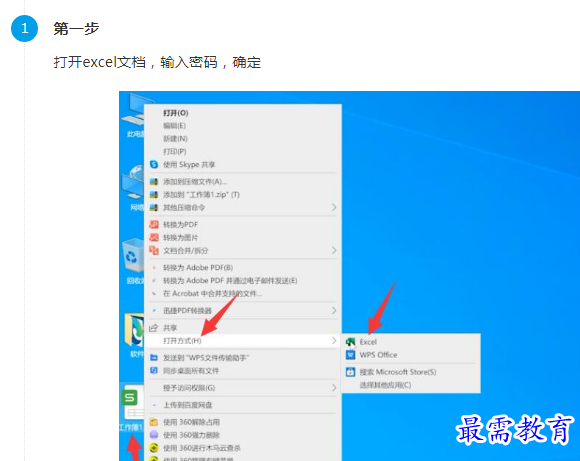The height and width of the screenshot is (461, 580).
Task: Click the Microsoft Store bag icon in the submenu
Action: 350,372
